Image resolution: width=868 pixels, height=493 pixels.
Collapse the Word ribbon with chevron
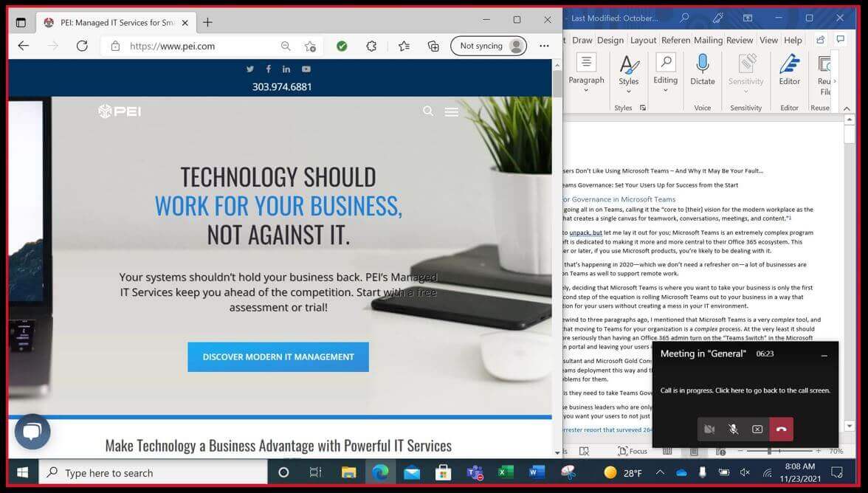847,108
